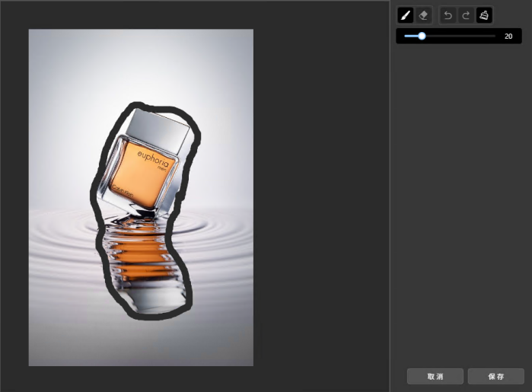Click the brush size slider handle
The height and width of the screenshot is (392, 532).
tap(421, 36)
